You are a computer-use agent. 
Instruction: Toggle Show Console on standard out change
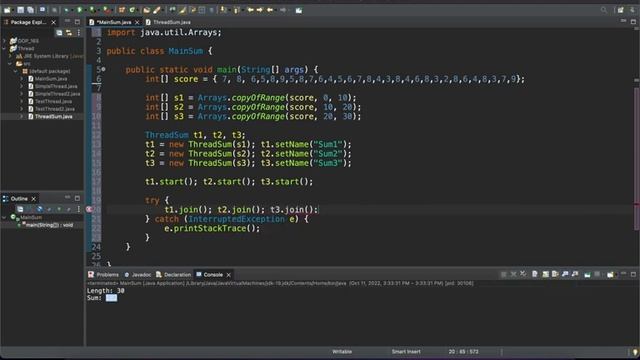(565, 274)
